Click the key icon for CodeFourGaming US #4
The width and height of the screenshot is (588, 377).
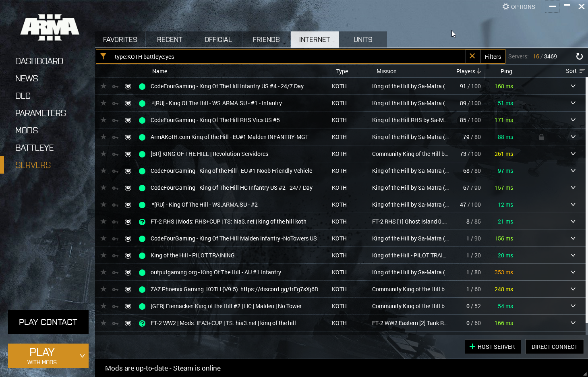click(x=116, y=87)
